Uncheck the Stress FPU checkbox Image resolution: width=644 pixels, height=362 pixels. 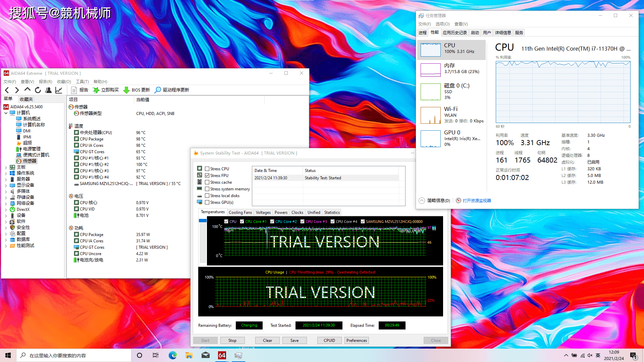207,176
